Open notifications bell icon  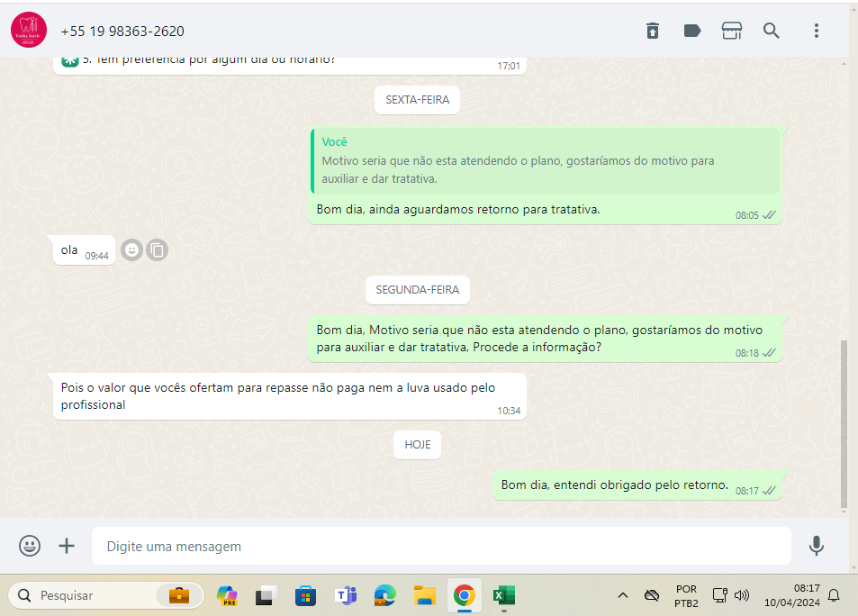834,595
